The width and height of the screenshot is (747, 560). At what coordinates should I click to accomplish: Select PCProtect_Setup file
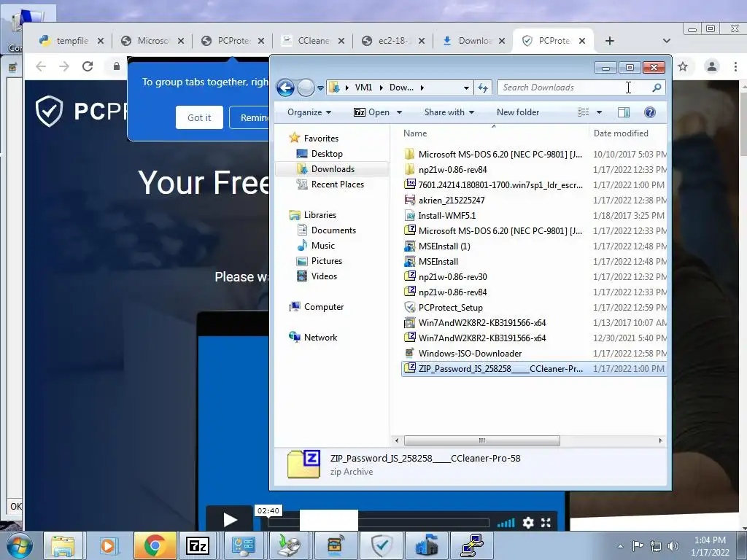coord(450,308)
